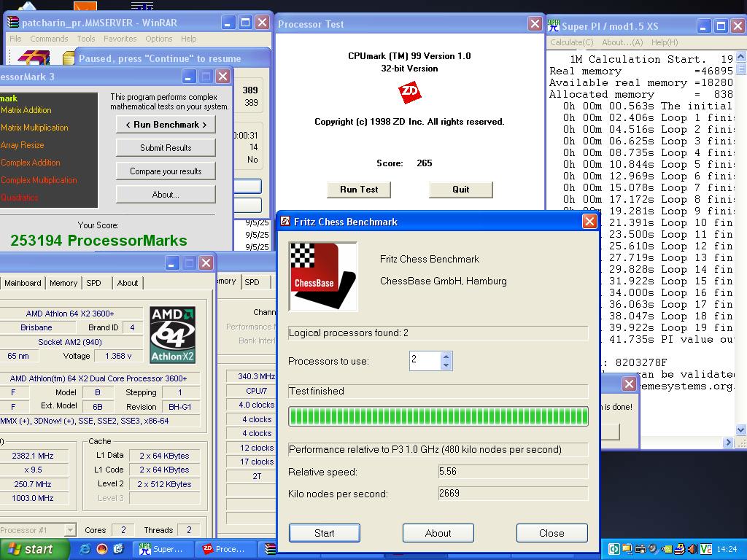Select Complex Multiplication in the ProcessorMark list
The image size is (747, 560).
(39, 180)
